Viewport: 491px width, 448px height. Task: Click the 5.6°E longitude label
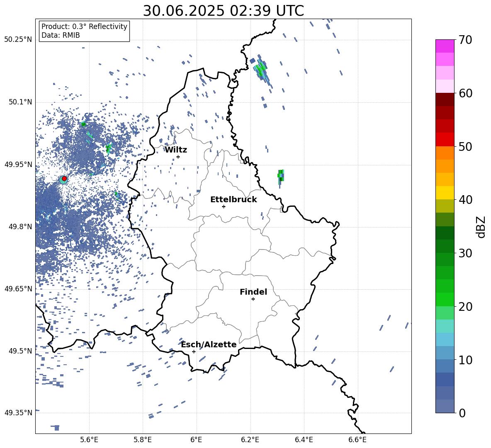89,440
